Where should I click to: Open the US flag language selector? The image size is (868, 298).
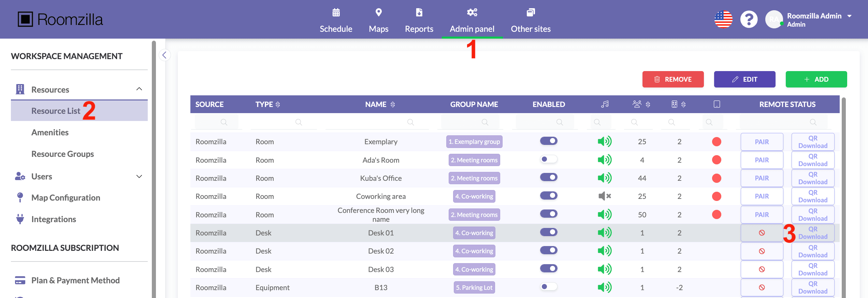point(723,19)
